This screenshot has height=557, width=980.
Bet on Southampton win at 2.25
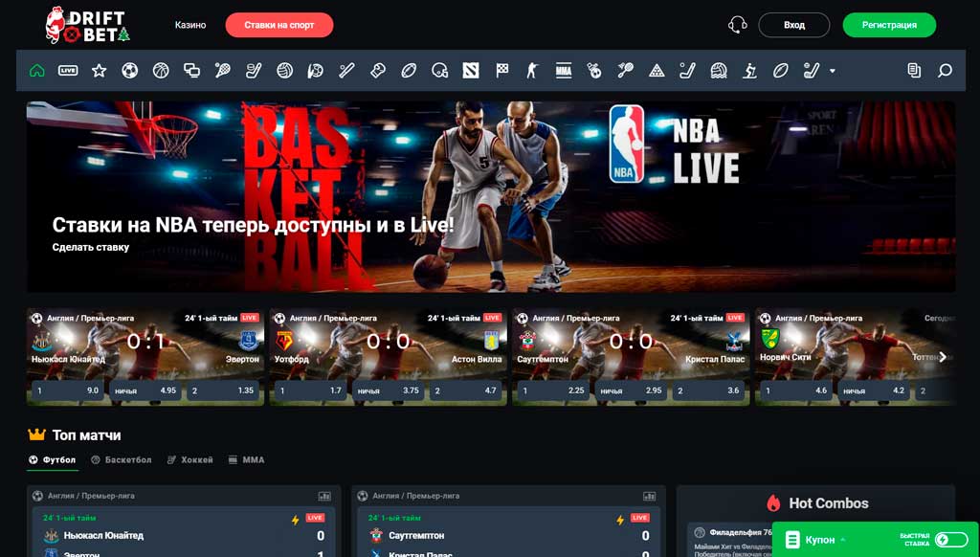click(x=554, y=390)
